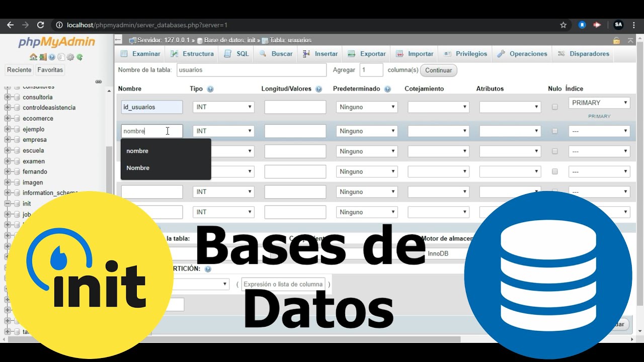Open Base de datos init breadcrumb link
Viewport: 644px width, 362px height.
pos(230,40)
